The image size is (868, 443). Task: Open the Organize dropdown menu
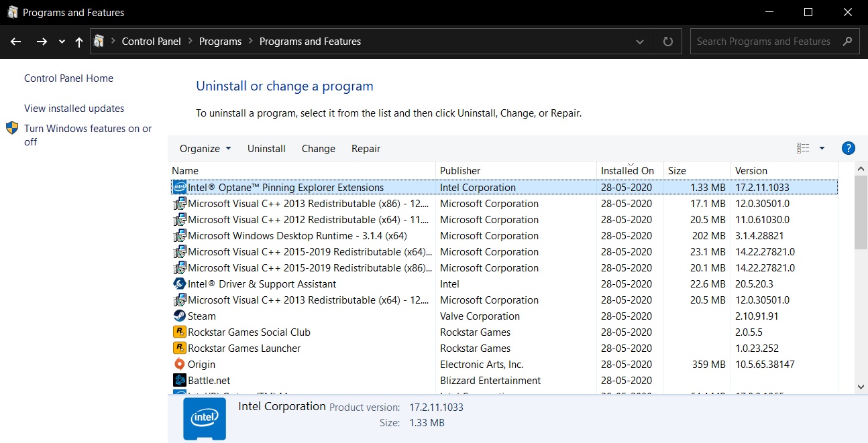(x=205, y=149)
